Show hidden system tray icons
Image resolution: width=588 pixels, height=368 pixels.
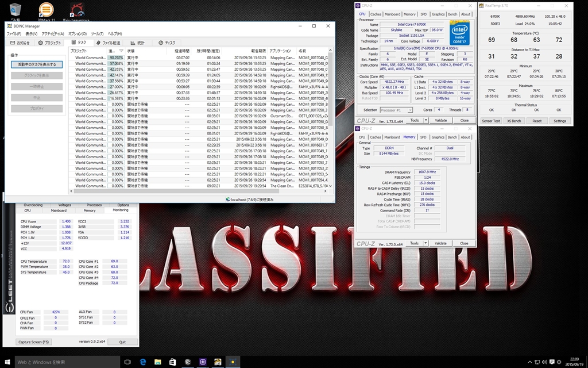tap(530, 362)
